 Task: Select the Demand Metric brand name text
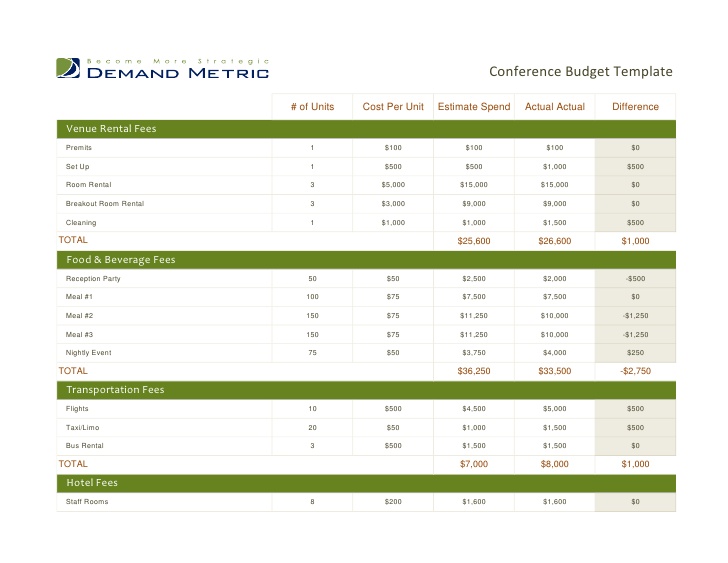coord(178,73)
